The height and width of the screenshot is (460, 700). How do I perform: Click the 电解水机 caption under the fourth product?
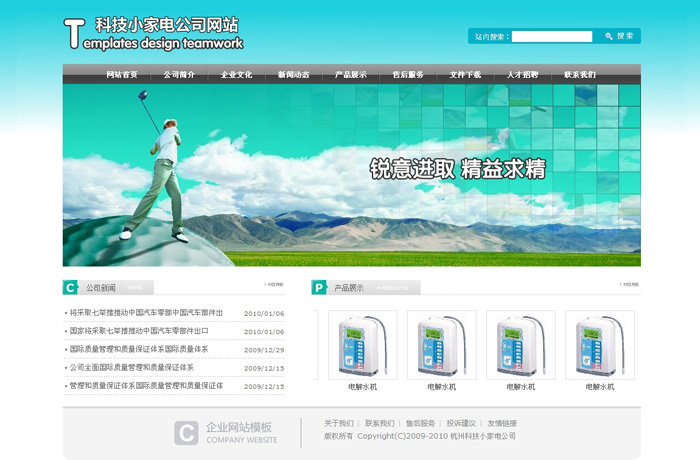point(600,387)
